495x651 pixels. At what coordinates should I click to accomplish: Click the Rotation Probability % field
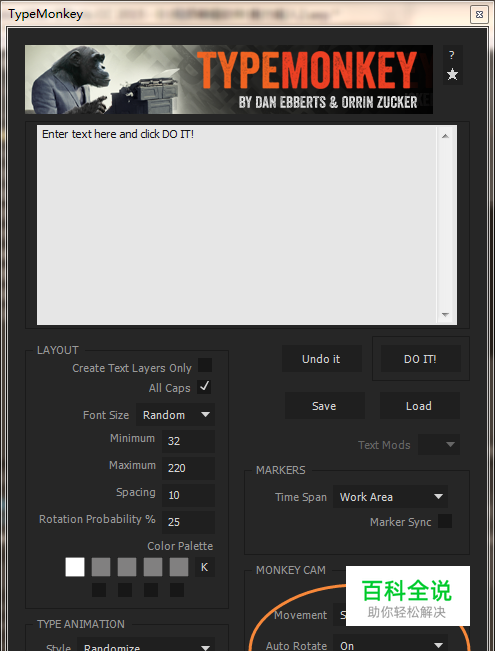(x=189, y=522)
